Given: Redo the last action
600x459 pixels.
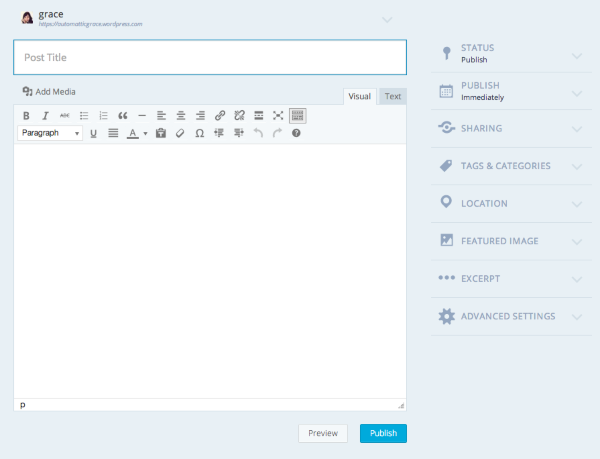Looking at the screenshot, I should [x=277, y=133].
